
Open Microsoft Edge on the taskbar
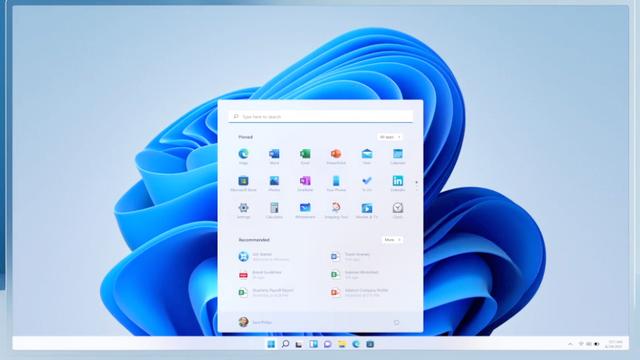[x=356, y=344]
